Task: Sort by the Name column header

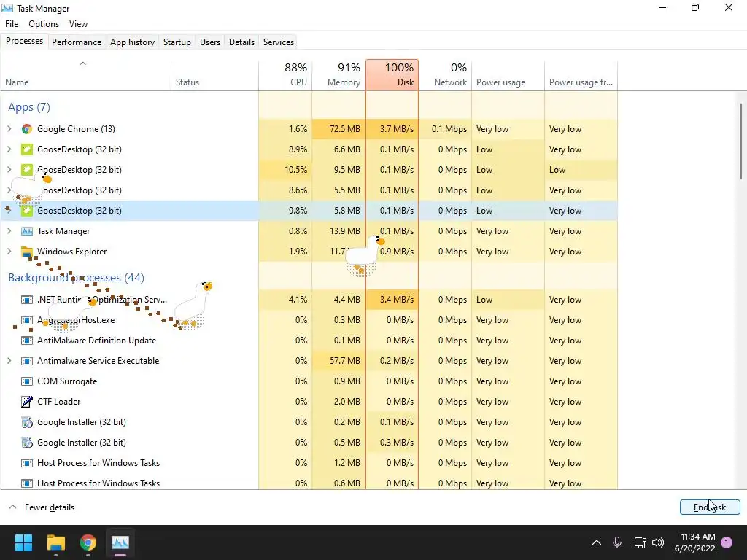Action: tap(86, 76)
